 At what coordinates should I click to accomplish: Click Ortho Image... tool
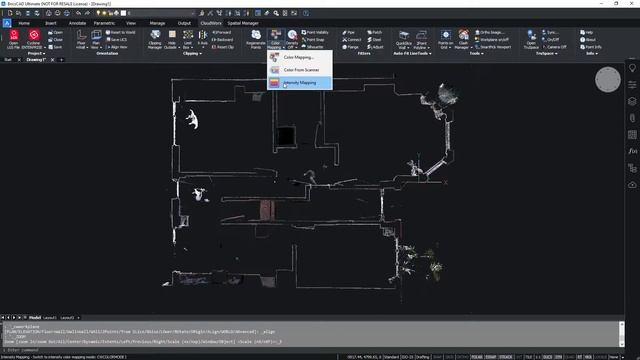(x=489, y=32)
